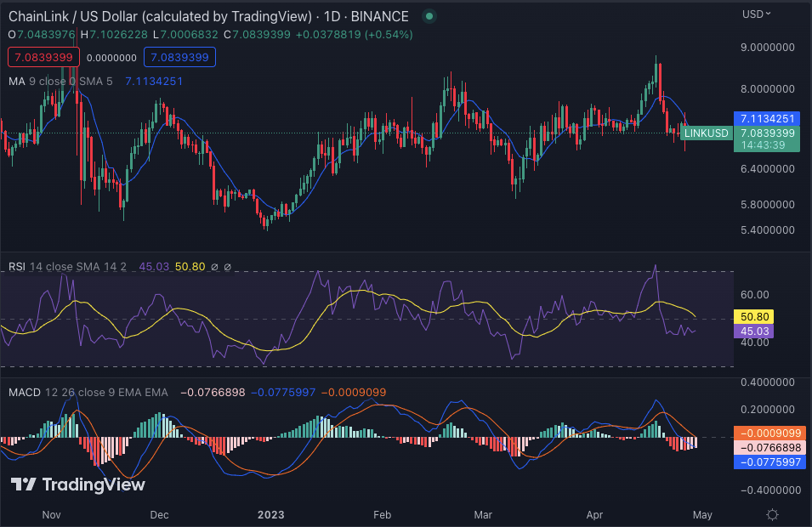
Task: Click MACD histogram value −0.0766898 in legend
Action: click(x=213, y=393)
